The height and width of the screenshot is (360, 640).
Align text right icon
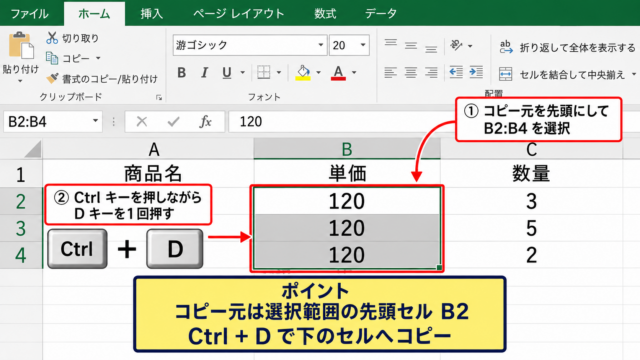[431, 73]
